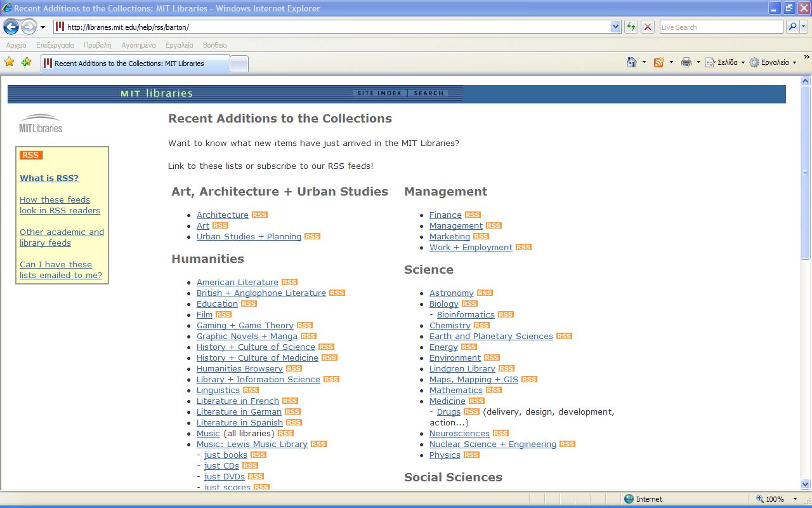The width and height of the screenshot is (812, 508).
Task: Click the RSS icon next to Physics
Action: pos(471,455)
